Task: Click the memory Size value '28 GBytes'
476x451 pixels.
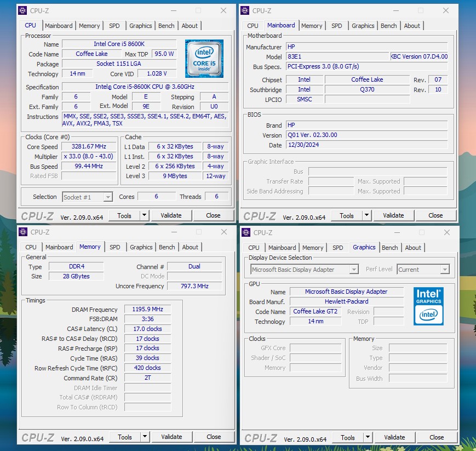Action: (x=76, y=276)
